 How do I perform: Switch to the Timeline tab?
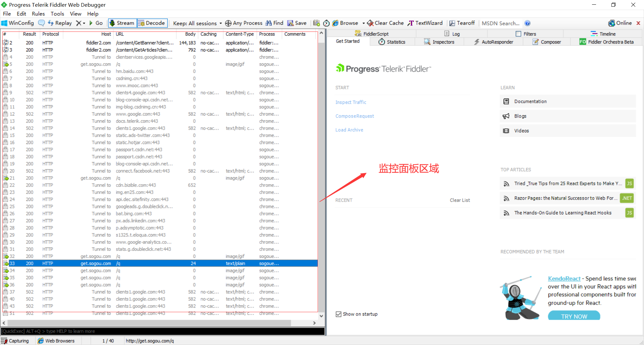[603, 34]
